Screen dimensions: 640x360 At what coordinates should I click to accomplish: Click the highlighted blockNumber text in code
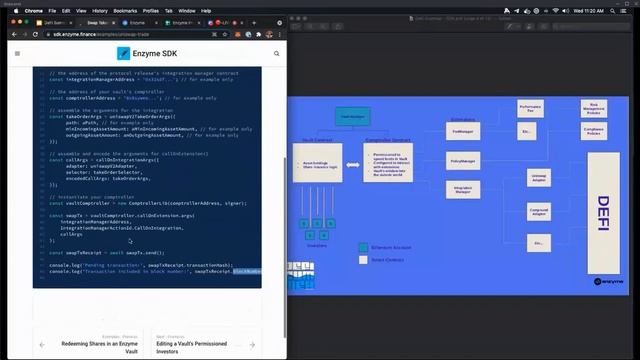coord(247,271)
